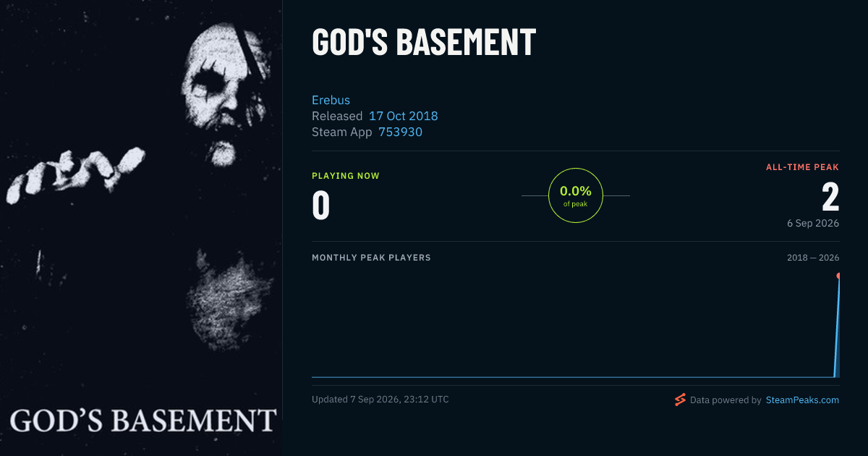
Task: Click the PLAYING NOW label
Action: tap(345, 176)
